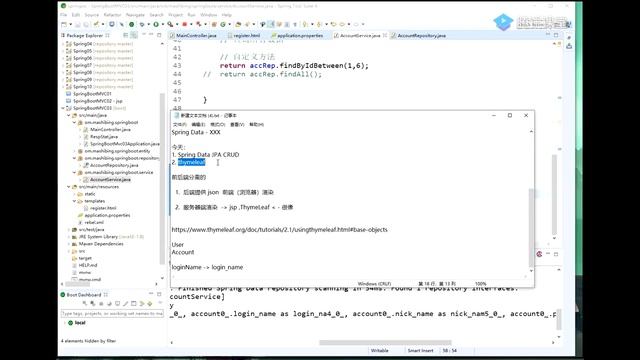Expand Maven Dependencies node

[69, 244]
